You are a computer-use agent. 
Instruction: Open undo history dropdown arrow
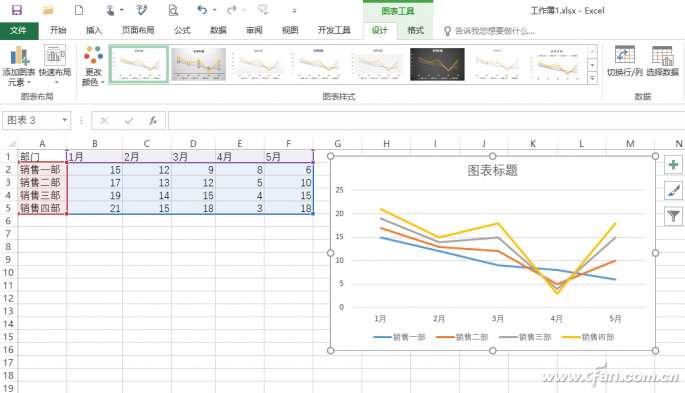click(214, 10)
